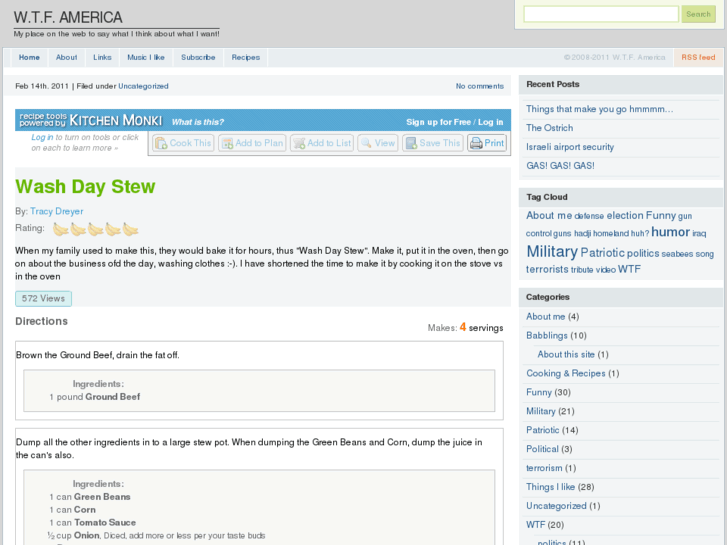Click the green Search button
The width and height of the screenshot is (727, 545).
tap(698, 14)
